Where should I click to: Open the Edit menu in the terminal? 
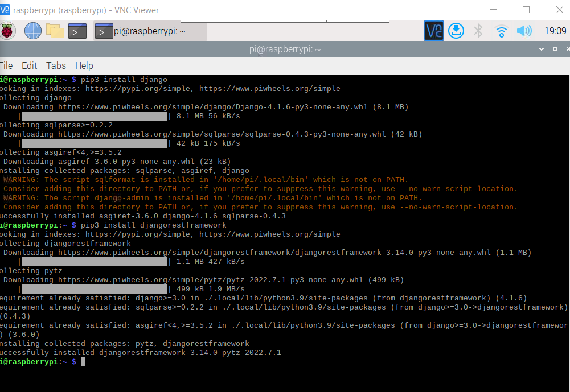(29, 65)
